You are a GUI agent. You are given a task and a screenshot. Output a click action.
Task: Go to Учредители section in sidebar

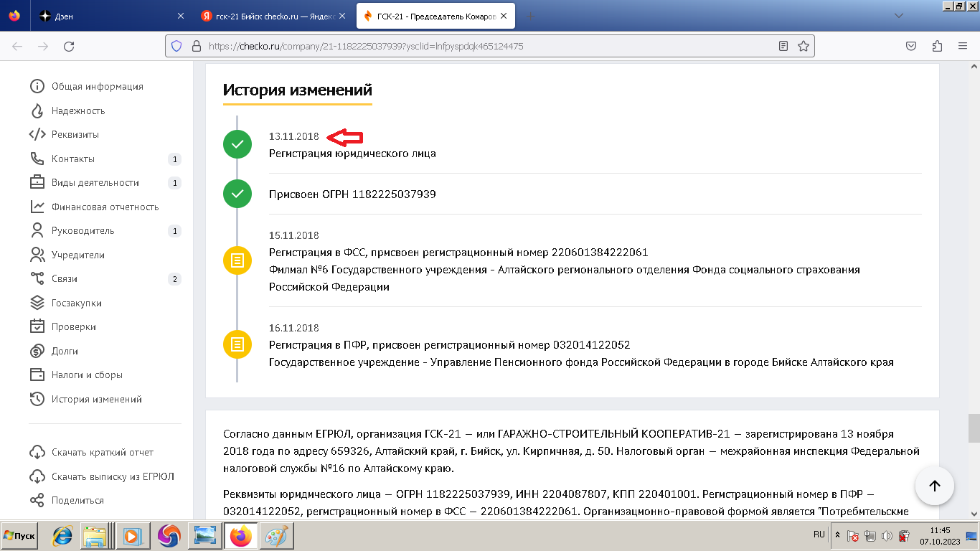click(x=77, y=255)
